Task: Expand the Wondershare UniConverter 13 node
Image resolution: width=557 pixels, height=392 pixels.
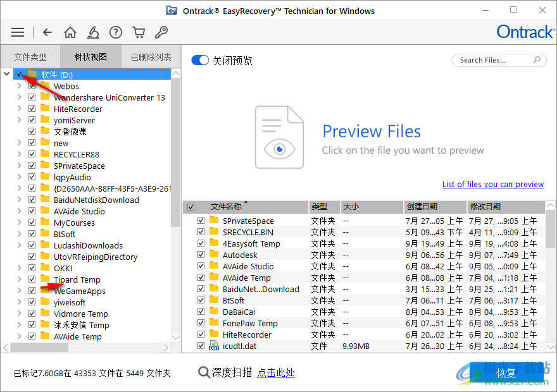Action: 20,97
